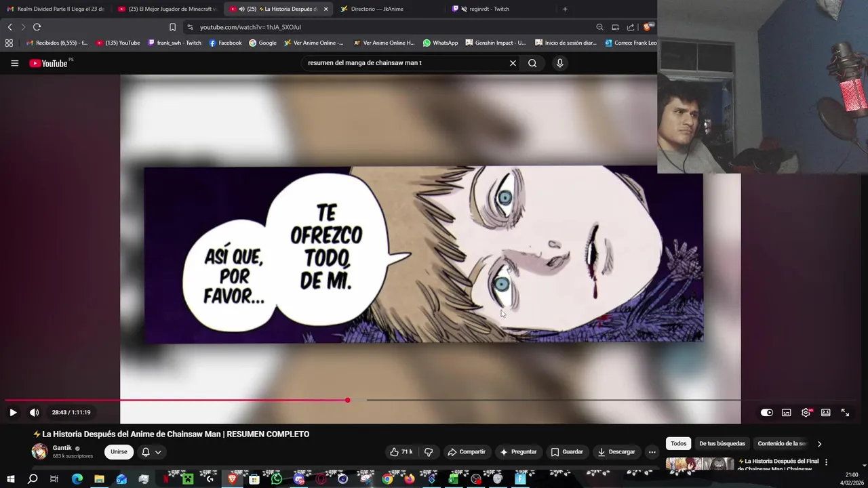Start voice search with microphone

point(559,63)
